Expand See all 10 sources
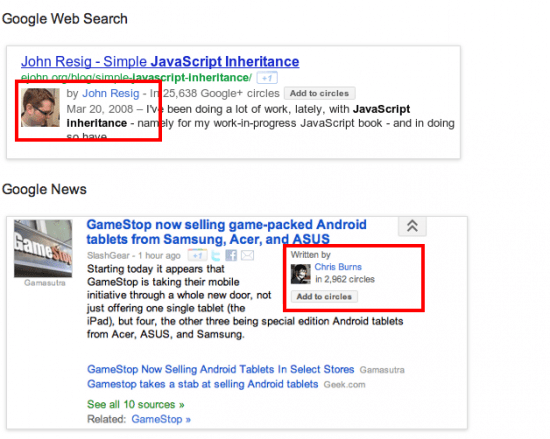Image resolution: width=550 pixels, height=439 pixels. (x=136, y=404)
